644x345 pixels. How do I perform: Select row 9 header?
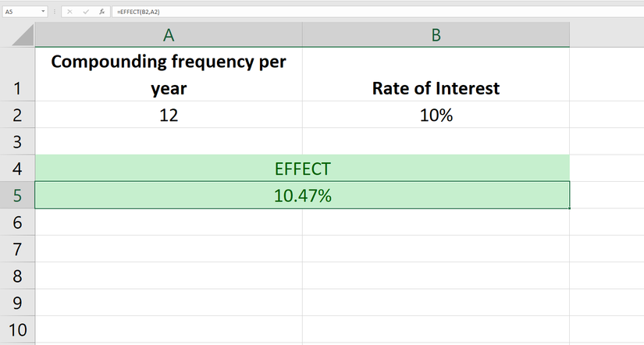click(x=17, y=303)
